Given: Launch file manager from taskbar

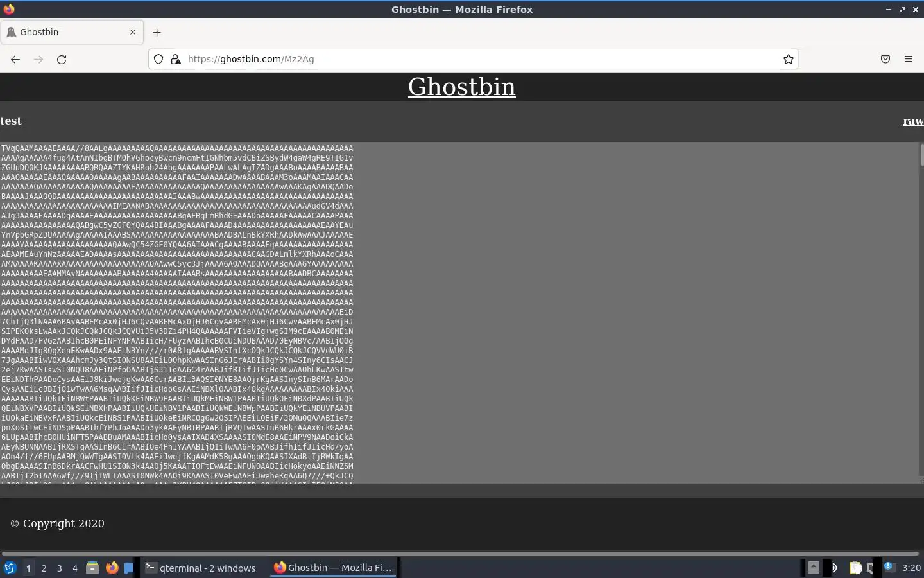Looking at the screenshot, I should [92, 568].
